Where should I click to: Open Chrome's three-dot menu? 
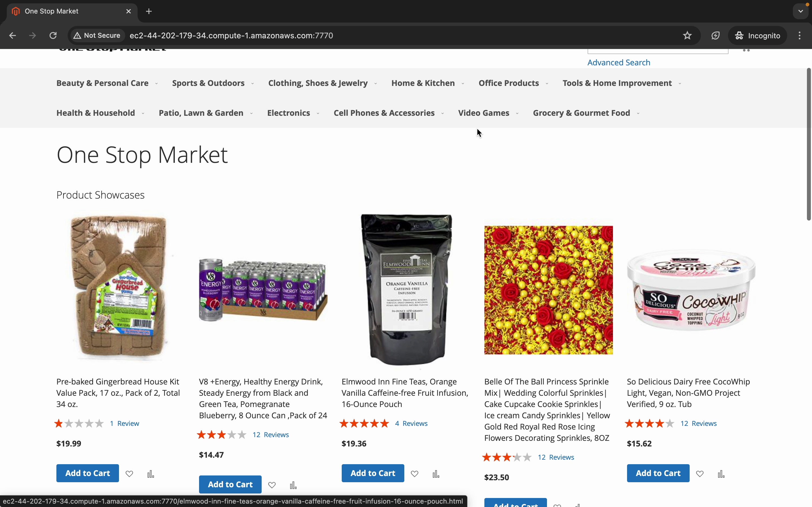tap(800, 35)
